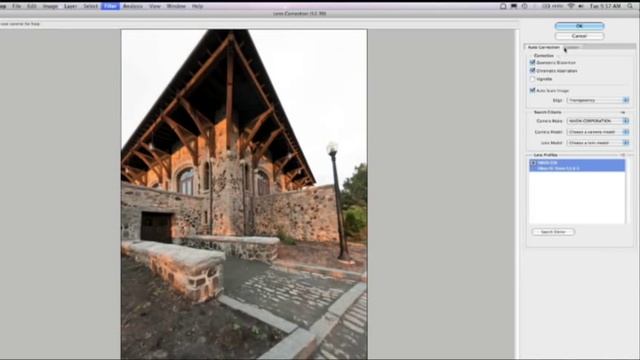The image size is (640, 360).
Task: Click the Time Machine clock icon
Action: [524, 6]
